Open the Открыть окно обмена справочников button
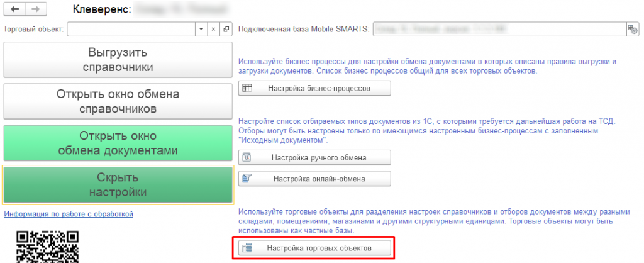This screenshot has width=644, height=263. (x=118, y=101)
